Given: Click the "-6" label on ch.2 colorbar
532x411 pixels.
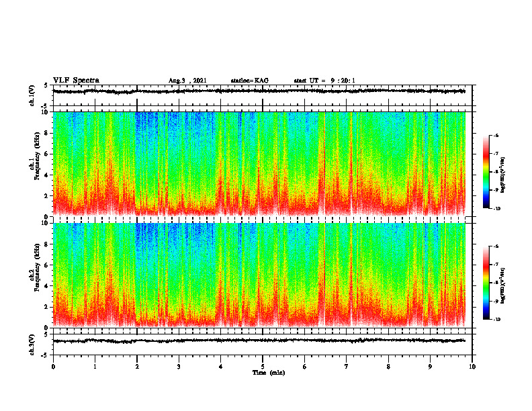Looking at the screenshot, I should [496, 246].
